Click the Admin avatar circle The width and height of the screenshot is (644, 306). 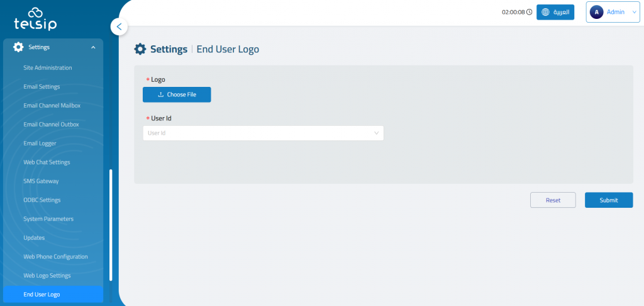(596, 12)
